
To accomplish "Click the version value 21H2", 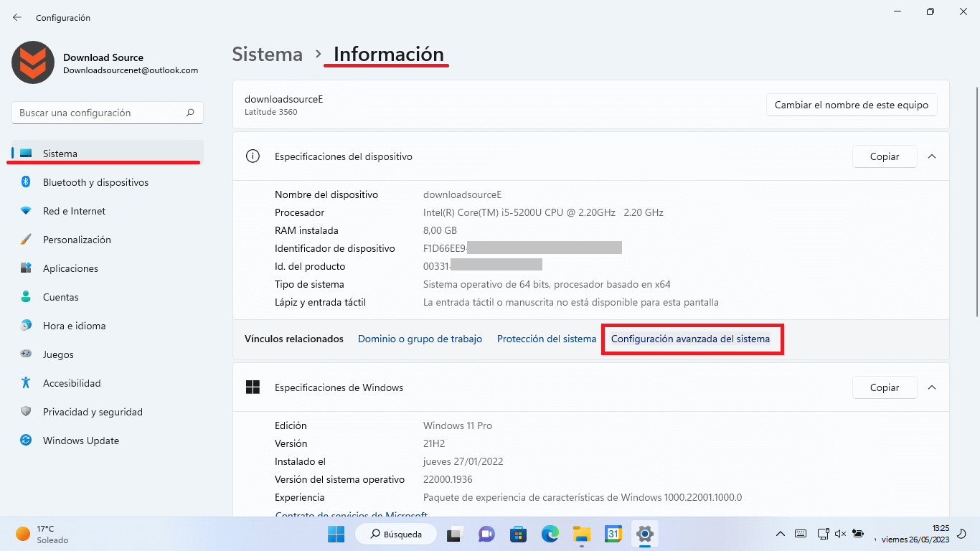I will click(x=434, y=443).
